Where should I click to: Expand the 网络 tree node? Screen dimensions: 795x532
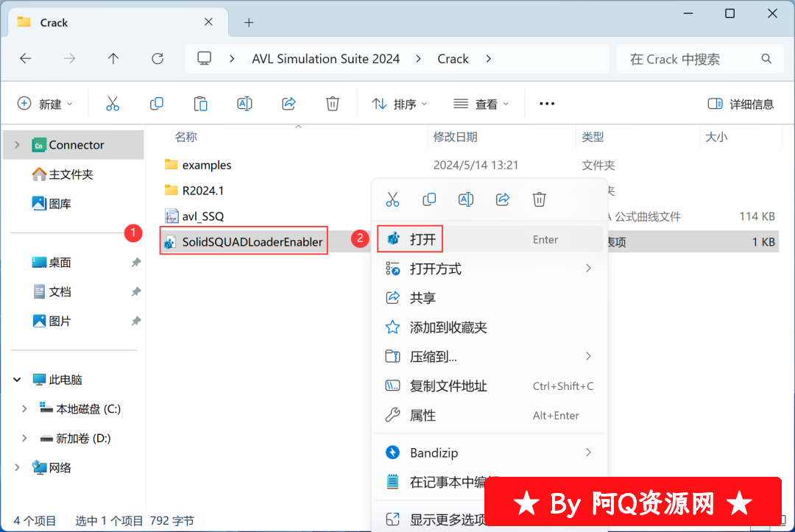click(x=17, y=467)
